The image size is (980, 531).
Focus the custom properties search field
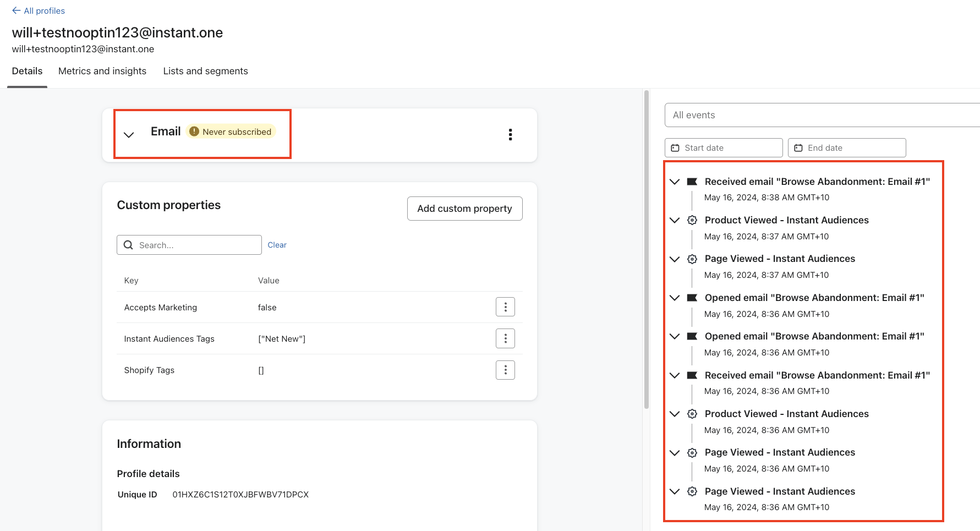tap(189, 245)
